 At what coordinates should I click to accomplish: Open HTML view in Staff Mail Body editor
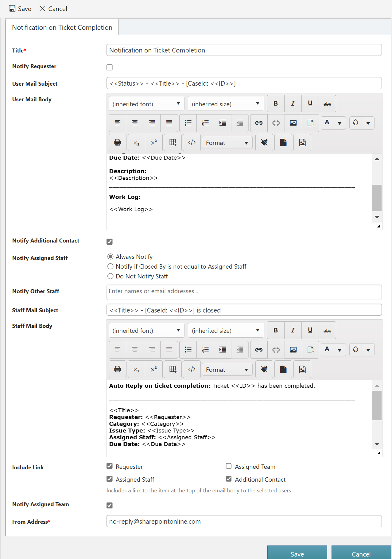[192, 369]
